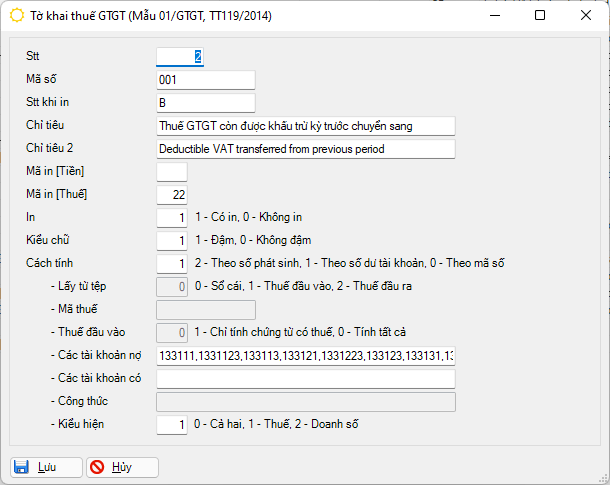Click inside the Stt number field

[180, 57]
